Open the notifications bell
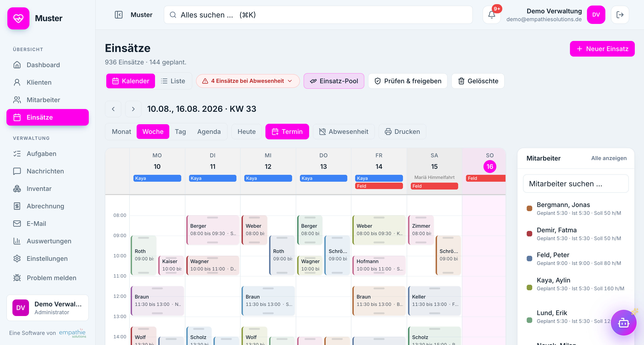 click(492, 15)
